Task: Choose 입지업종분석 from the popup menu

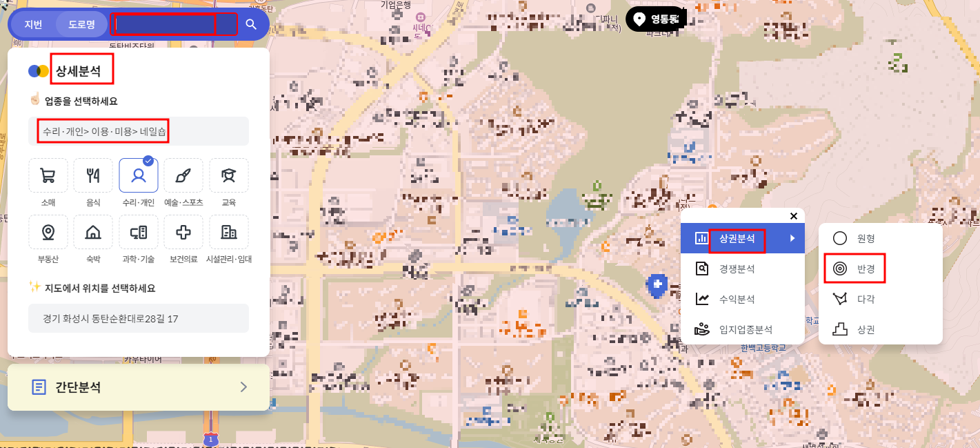Action: pyautogui.click(x=742, y=329)
